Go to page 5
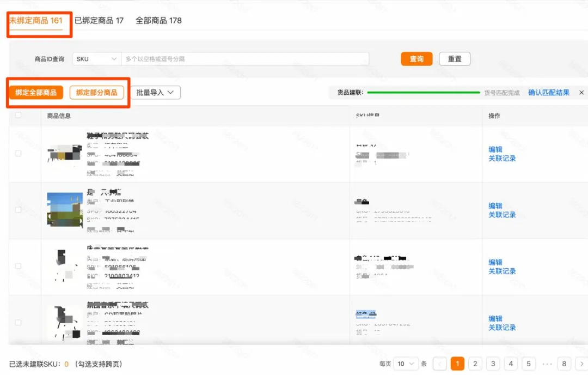The width and height of the screenshot is (588, 375). pyautogui.click(x=528, y=364)
